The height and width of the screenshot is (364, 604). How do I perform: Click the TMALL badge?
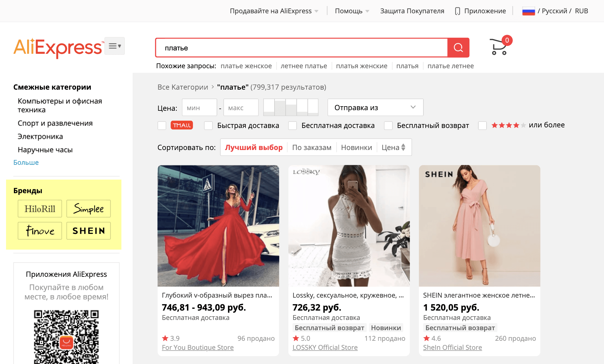pos(182,125)
